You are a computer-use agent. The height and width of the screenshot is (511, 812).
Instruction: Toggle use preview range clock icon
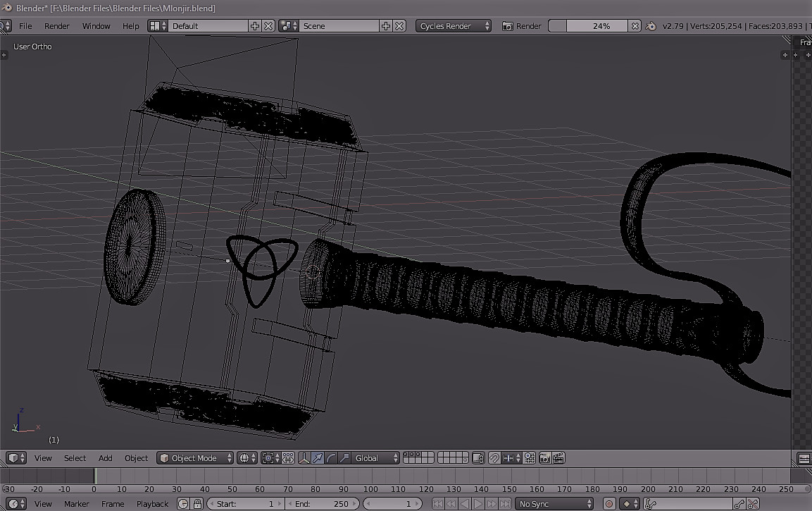pyautogui.click(x=183, y=504)
